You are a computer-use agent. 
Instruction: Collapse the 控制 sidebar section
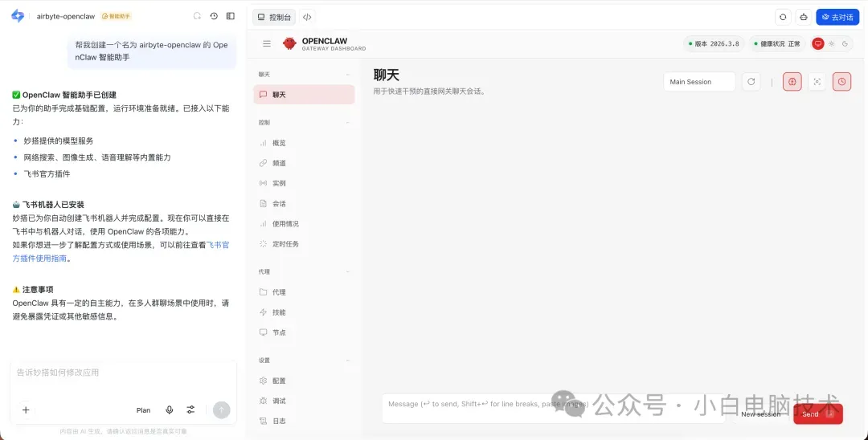pos(348,122)
